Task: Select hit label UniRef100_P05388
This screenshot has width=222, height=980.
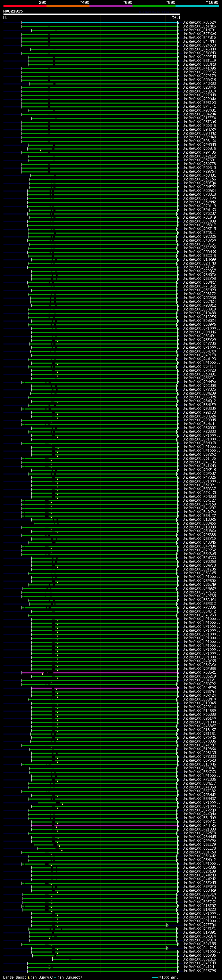Action: [199, 714]
